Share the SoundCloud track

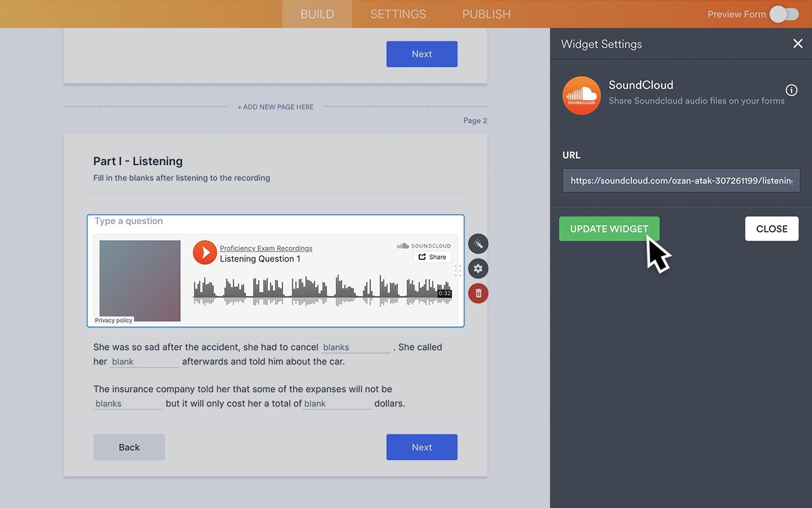pyautogui.click(x=432, y=257)
